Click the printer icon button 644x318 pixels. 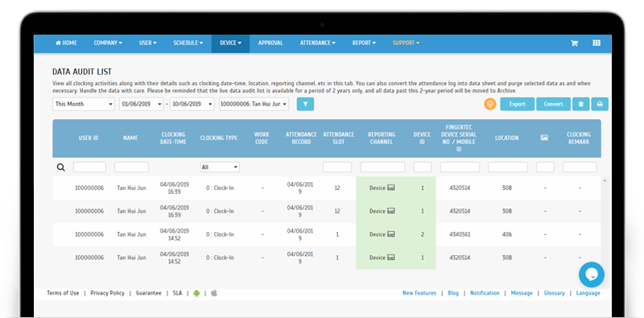point(600,105)
